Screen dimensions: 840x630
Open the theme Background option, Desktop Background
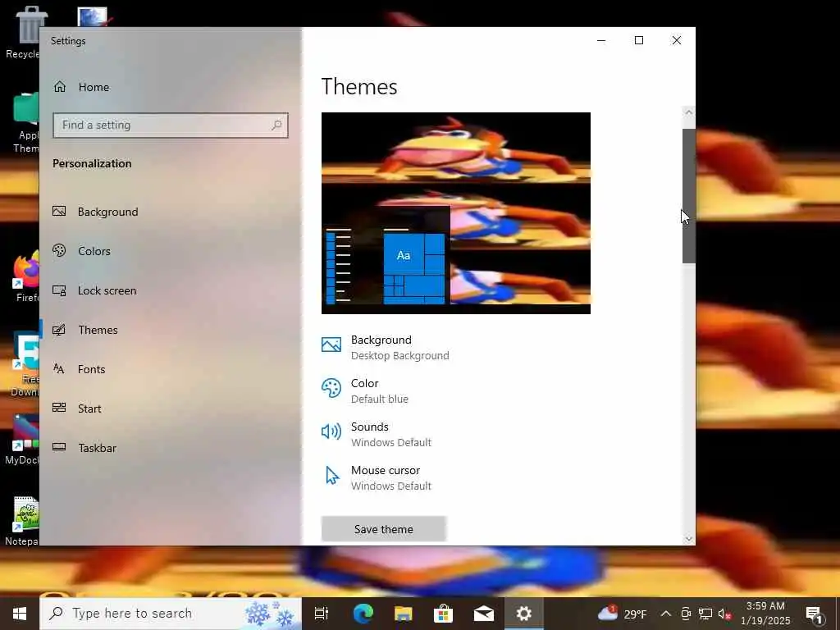(x=386, y=348)
